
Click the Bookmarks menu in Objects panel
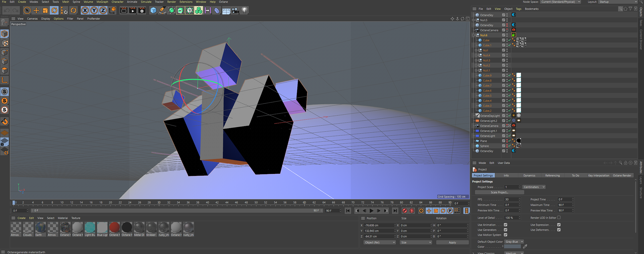pos(532,9)
